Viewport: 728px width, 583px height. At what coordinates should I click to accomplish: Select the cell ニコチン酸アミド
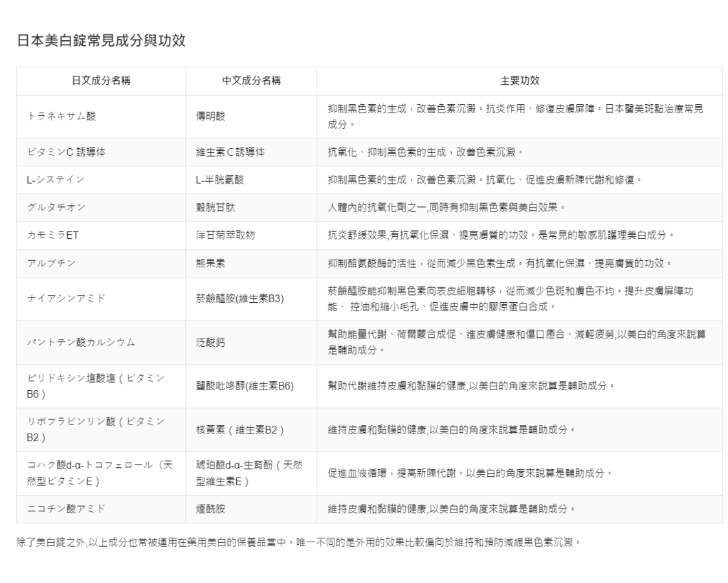click(x=101, y=509)
